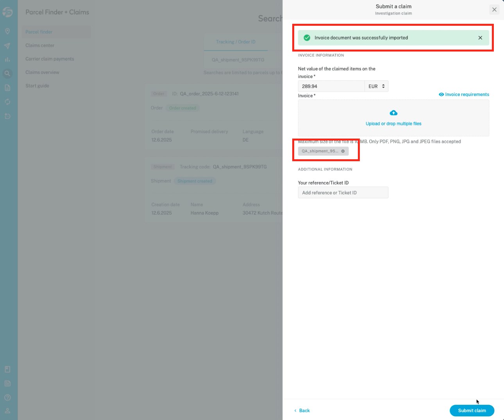Select the magnifier search sidebar icon
The width and height of the screenshot is (504, 420).
(x=7, y=73)
